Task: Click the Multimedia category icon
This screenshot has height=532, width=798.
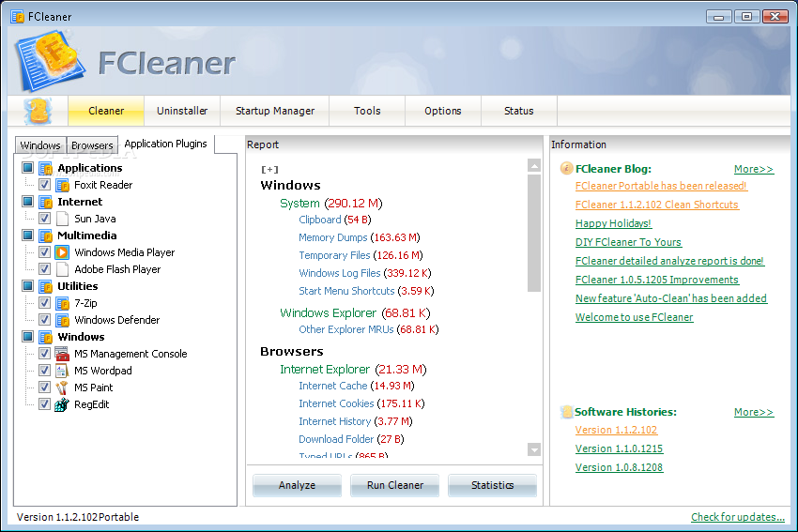Action: [46, 236]
